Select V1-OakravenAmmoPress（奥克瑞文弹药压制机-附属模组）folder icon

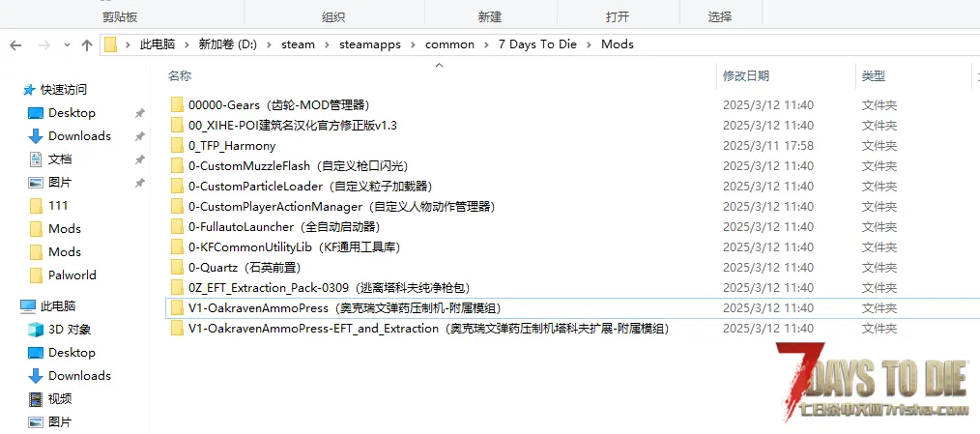click(x=176, y=307)
